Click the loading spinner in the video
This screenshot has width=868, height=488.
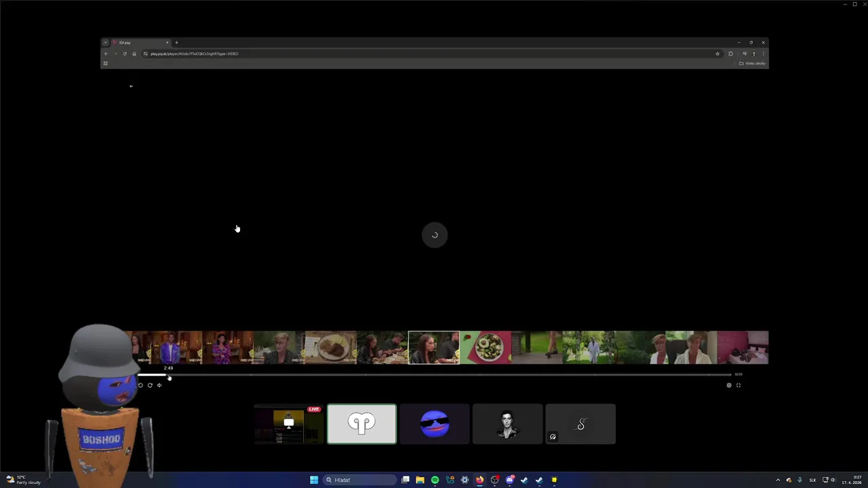pos(435,235)
